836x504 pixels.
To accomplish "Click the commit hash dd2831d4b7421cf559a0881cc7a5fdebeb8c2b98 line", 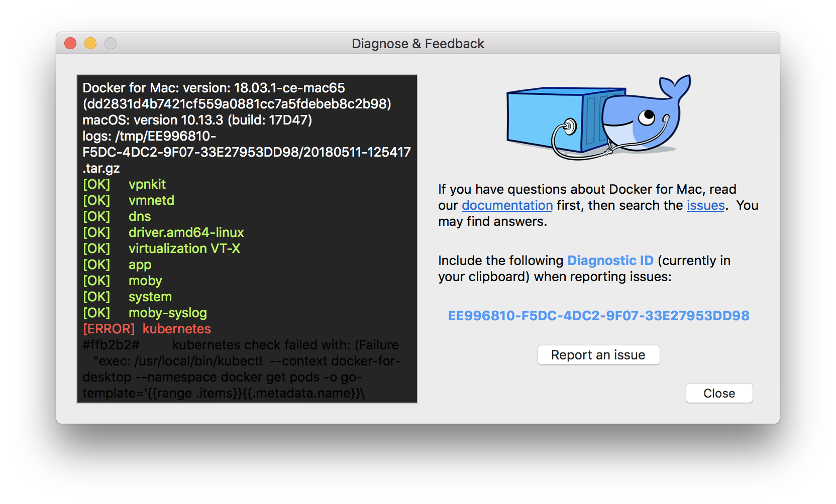I will (x=237, y=104).
